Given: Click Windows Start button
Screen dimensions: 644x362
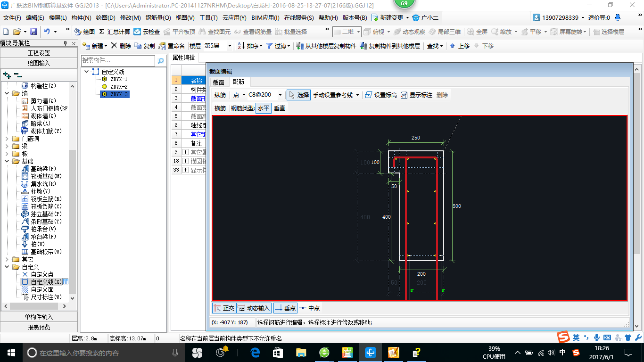Looking at the screenshot, I should pyautogui.click(x=11, y=352).
